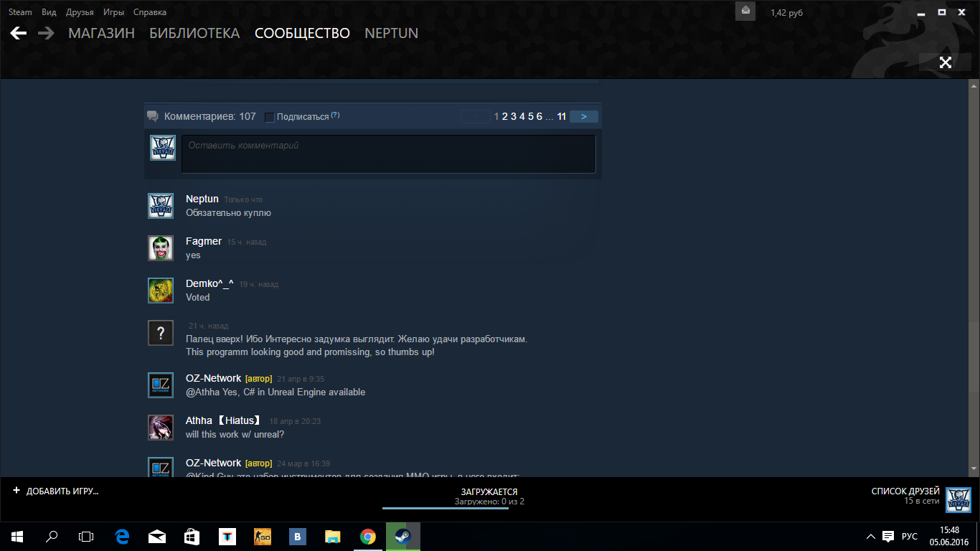Open Athha【Hiatus】 avatar

[161, 428]
